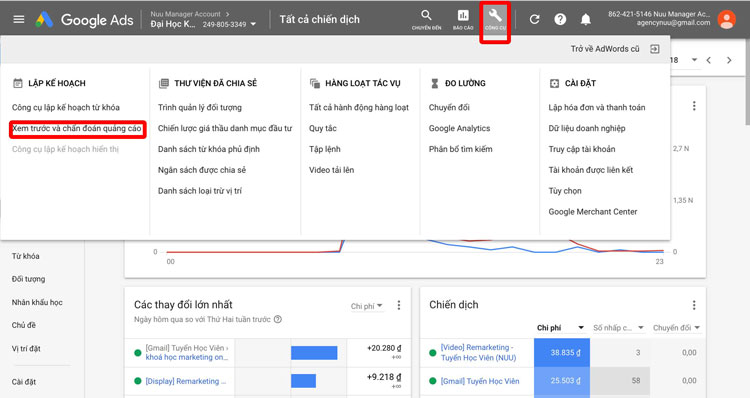
Task: Open Dữ liệu doanh nghiệp
Action: pyautogui.click(x=587, y=129)
